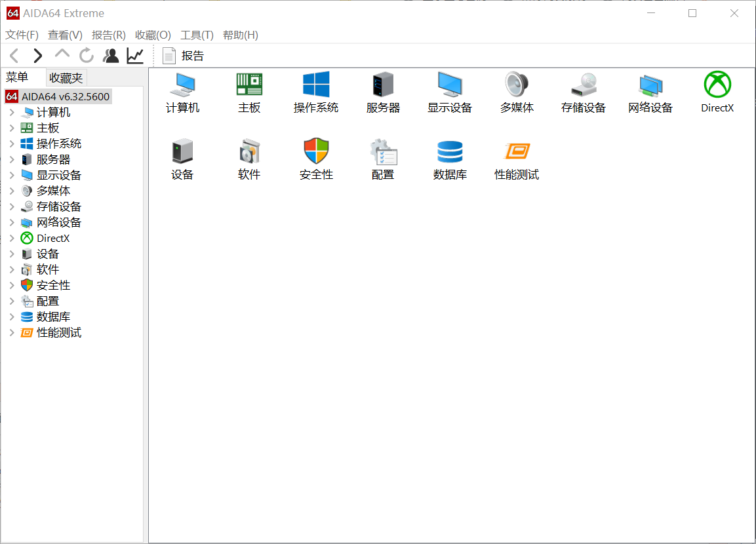Expand the 主板 tree node chevron

pos(12,128)
